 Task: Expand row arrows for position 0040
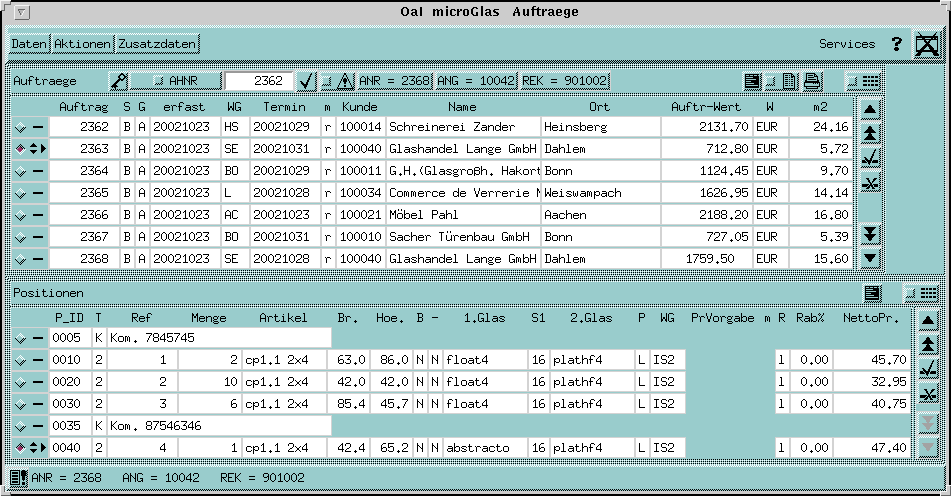tap(38, 447)
